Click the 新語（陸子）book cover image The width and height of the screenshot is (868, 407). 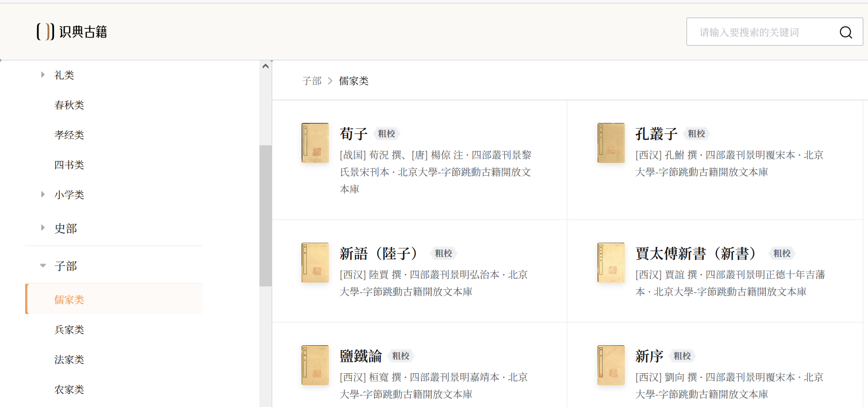(x=315, y=263)
